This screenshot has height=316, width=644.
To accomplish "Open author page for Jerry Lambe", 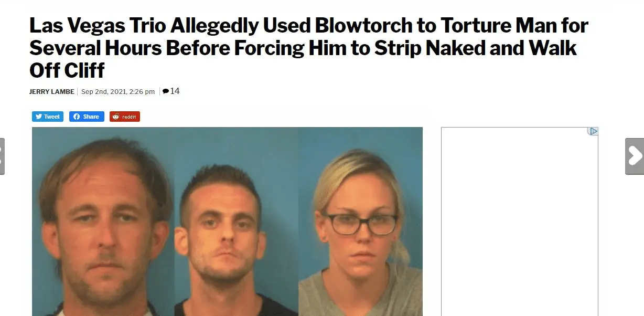I will (x=51, y=92).
